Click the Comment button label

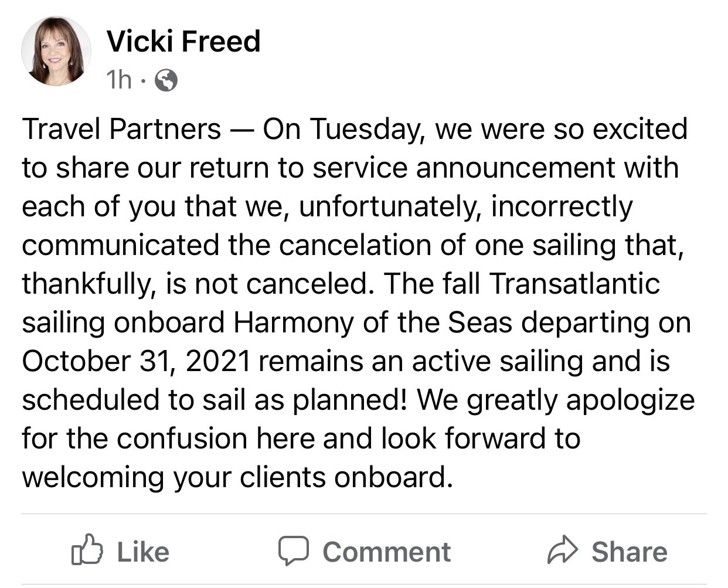(387, 552)
